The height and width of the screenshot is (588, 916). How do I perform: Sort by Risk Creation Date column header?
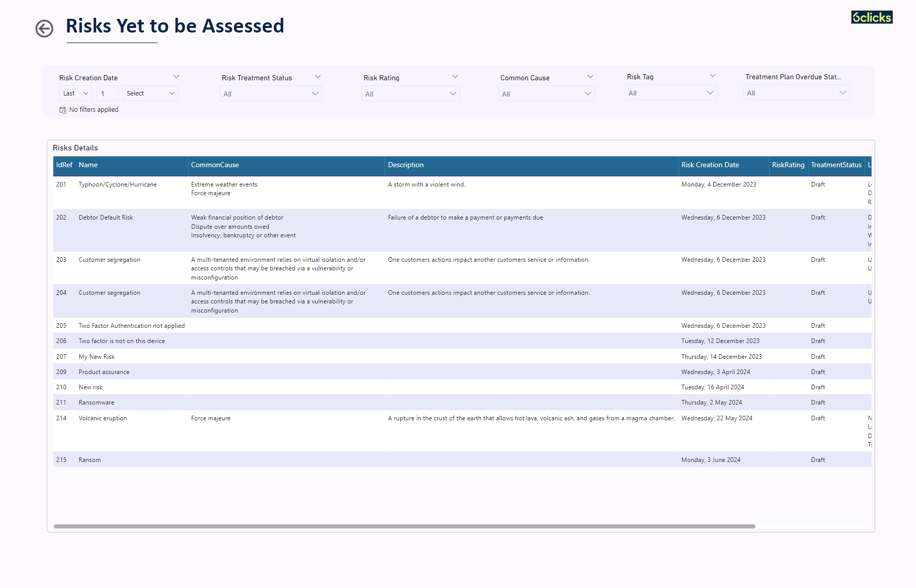click(710, 165)
